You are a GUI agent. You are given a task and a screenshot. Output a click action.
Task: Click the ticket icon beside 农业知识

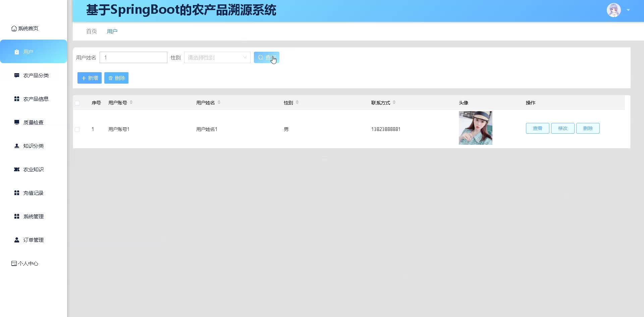click(x=17, y=170)
